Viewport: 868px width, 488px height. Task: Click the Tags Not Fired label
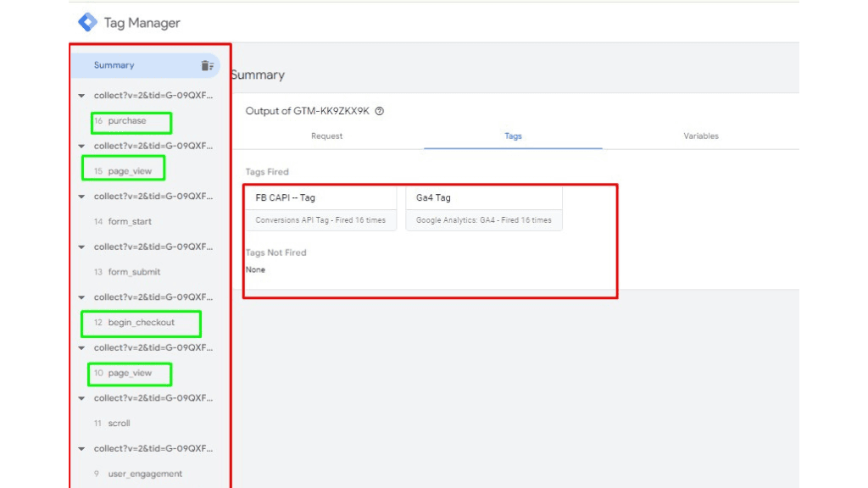tap(275, 252)
